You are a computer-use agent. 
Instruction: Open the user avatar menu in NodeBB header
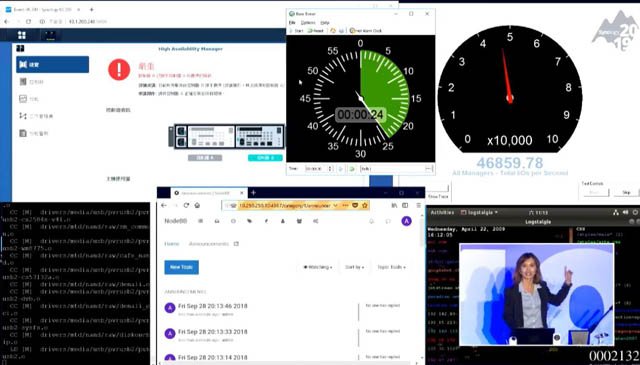point(406,221)
